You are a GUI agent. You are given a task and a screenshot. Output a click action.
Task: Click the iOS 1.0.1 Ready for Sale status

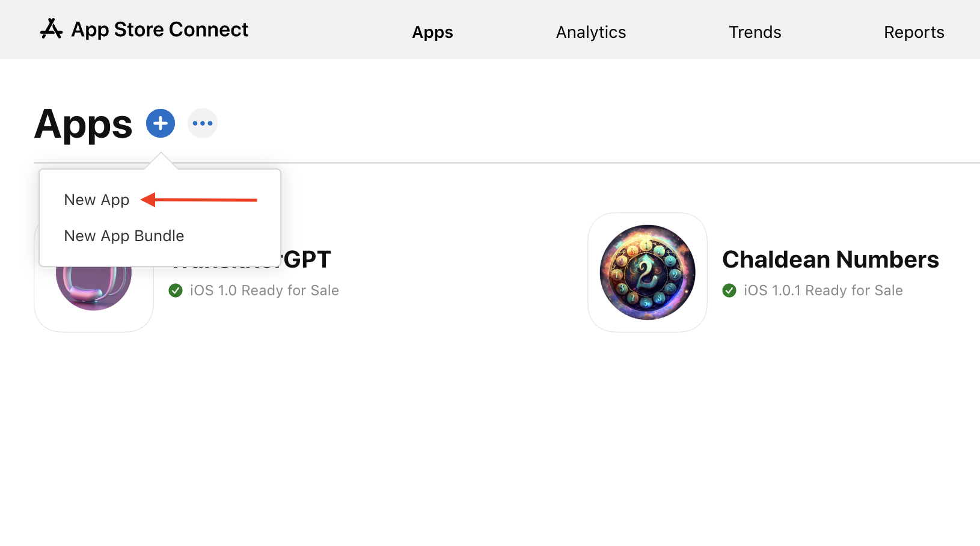822,290
